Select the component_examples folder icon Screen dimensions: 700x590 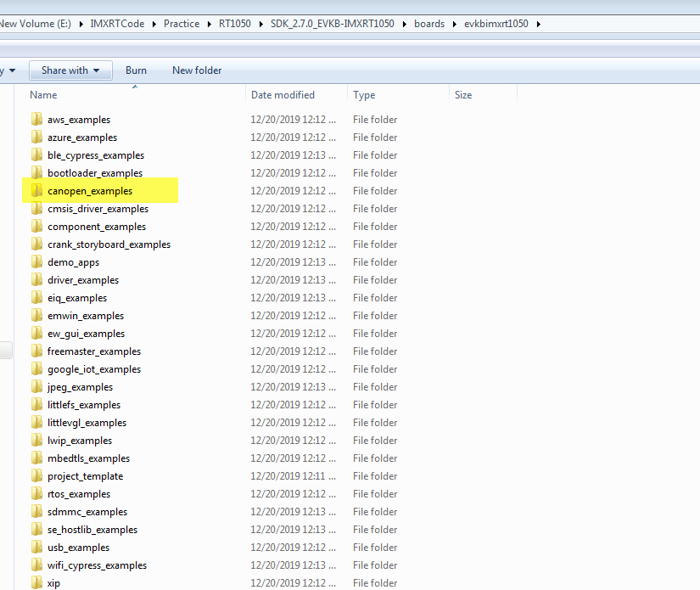pyautogui.click(x=37, y=227)
